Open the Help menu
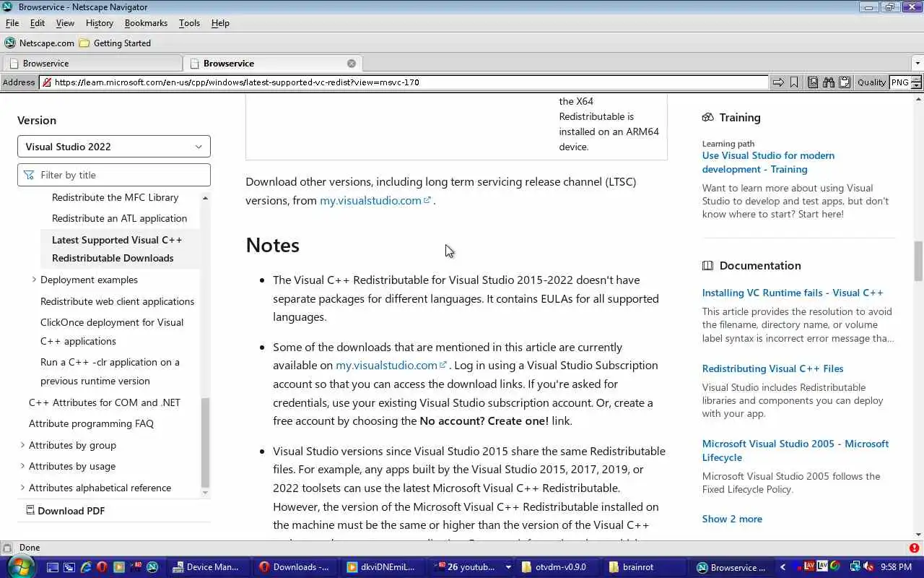 point(220,23)
